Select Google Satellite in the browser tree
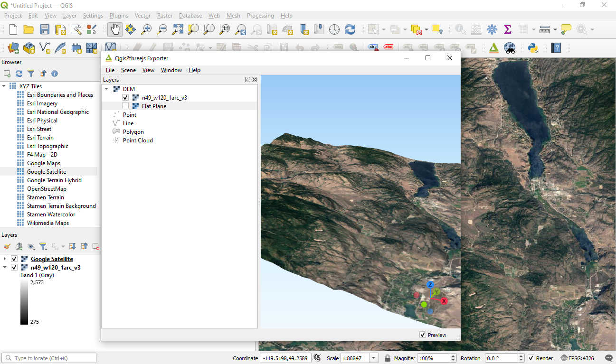 (47, 172)
